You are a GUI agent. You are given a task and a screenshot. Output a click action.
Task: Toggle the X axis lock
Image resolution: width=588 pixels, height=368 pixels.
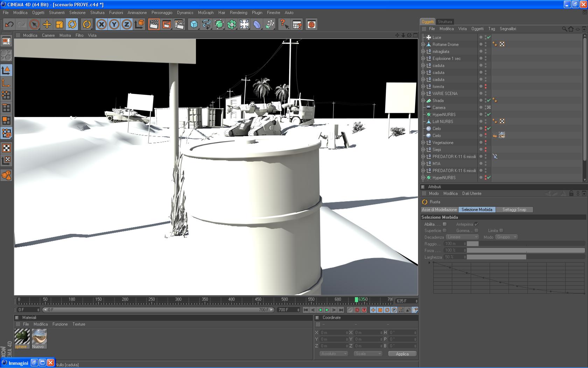tap(101, 25)
